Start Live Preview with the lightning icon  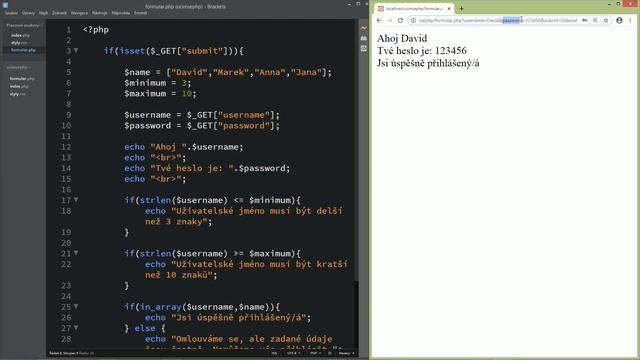pos(364,28)
